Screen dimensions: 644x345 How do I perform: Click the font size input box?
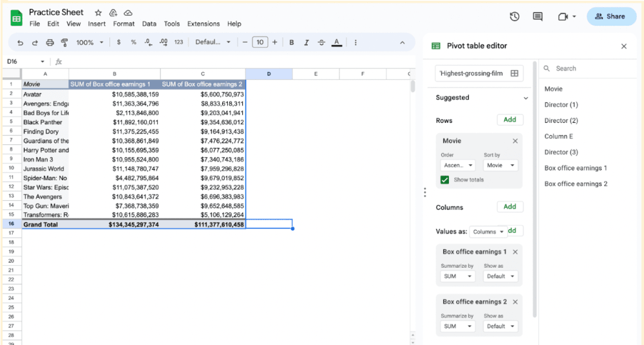pyautogui.click(x=260, y=42)
